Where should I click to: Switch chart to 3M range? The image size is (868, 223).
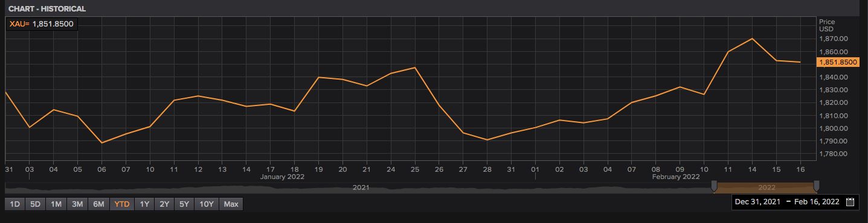(x=77, y=204)
